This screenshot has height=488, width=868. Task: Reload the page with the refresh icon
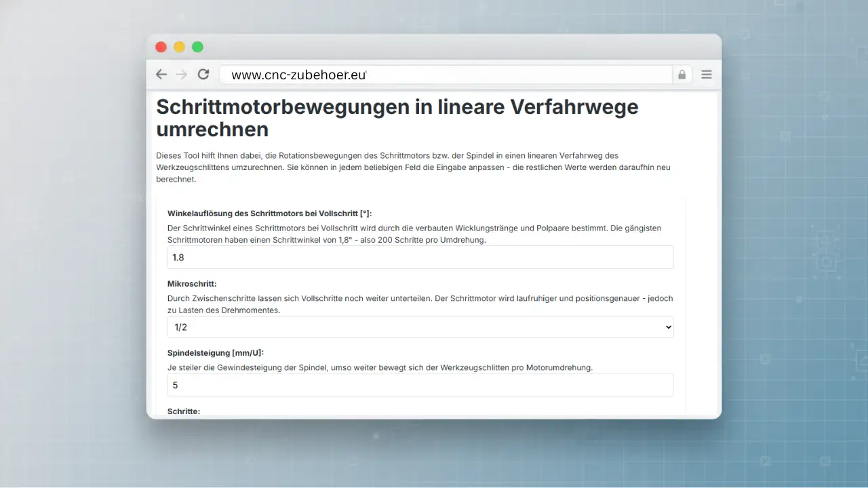203,75
